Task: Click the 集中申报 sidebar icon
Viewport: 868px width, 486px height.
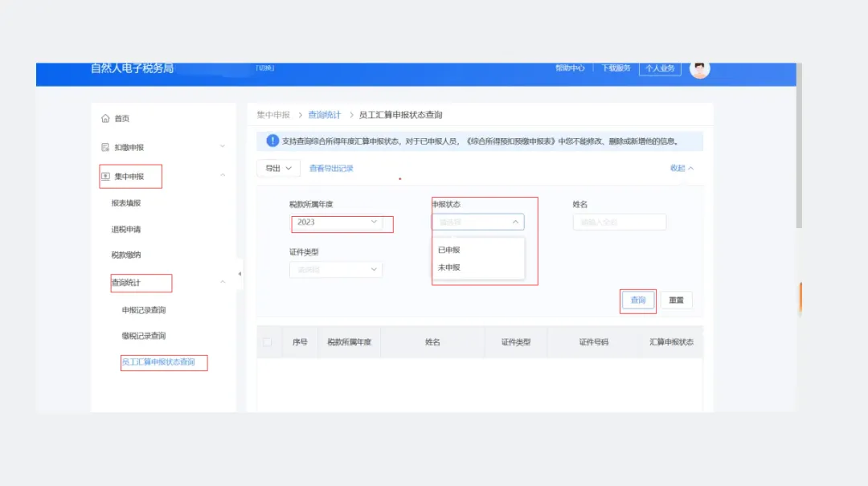Action: [105, 177]
